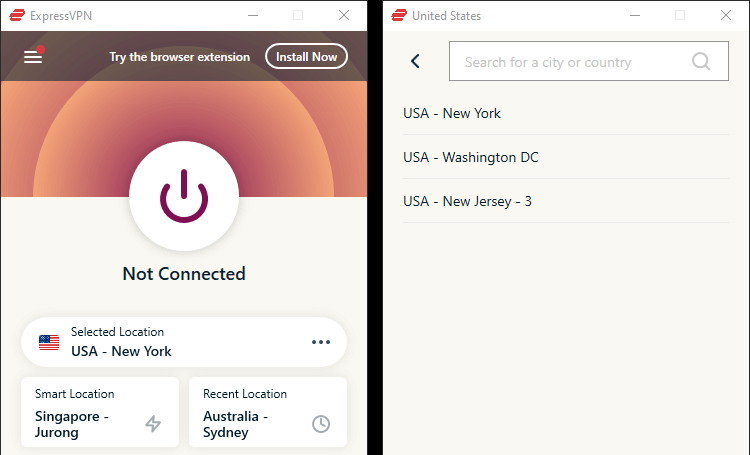
Task: Open the three-dot location options
Action: pyautogui.click(x=321, y=342)
